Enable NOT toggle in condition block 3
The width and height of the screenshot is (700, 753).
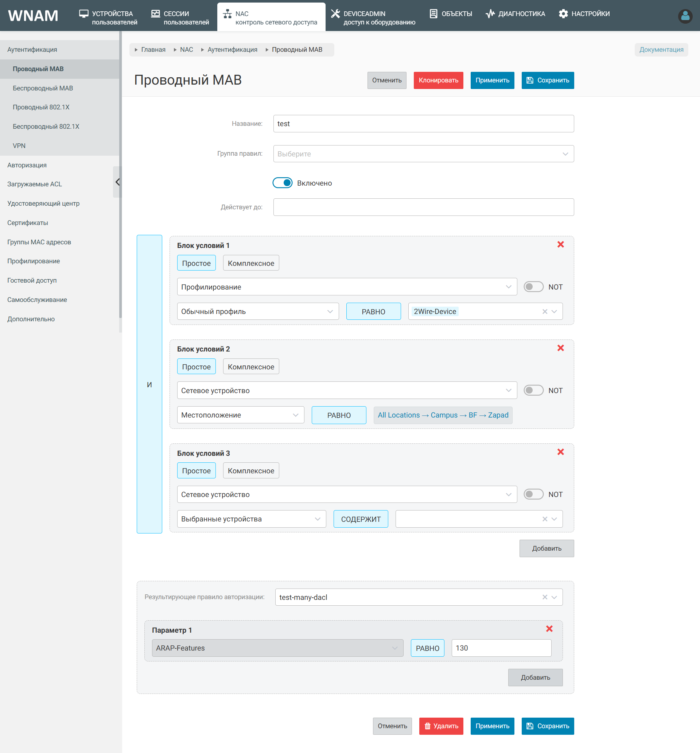point(533,494)
